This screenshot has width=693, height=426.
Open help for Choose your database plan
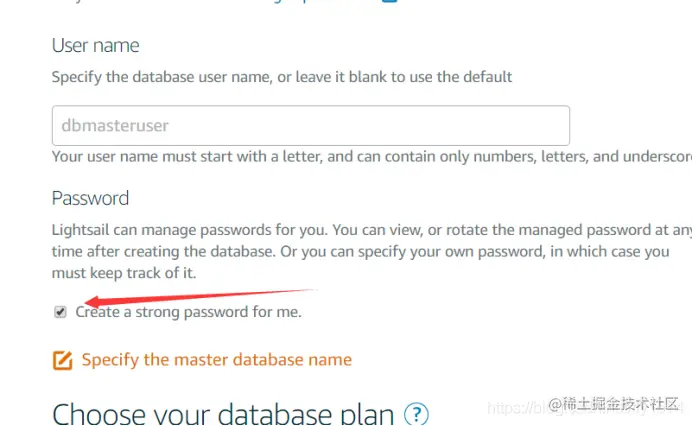pos(416,414)
